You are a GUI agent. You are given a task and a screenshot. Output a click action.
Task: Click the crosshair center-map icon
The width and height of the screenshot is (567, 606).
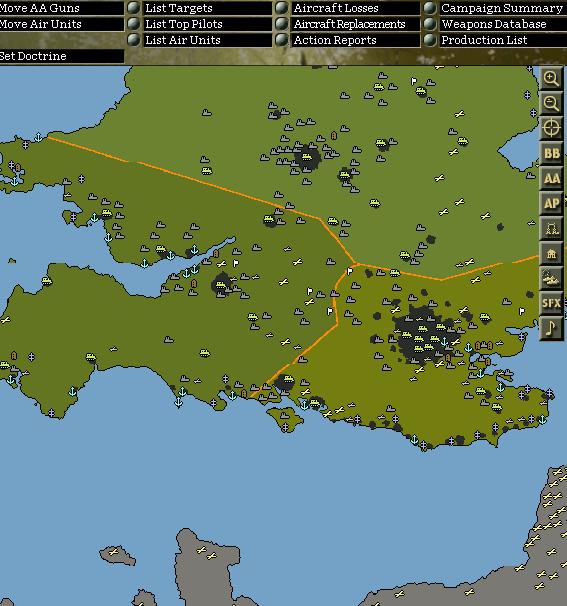click(551, 128)
